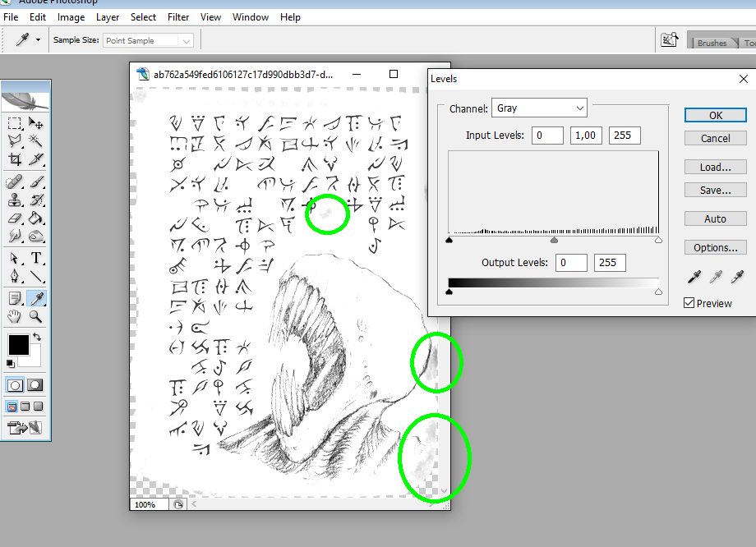Open the document status bar info icon
Image resolution: width=756 pixels, height=547 pixels.
tap(178, 504)
